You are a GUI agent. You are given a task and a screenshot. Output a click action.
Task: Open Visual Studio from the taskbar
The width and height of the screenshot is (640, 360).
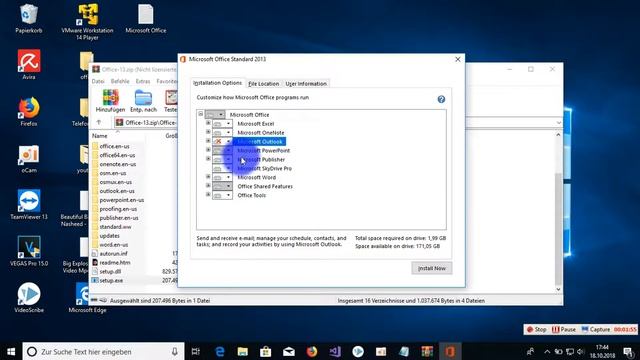[x=335, y=351]
